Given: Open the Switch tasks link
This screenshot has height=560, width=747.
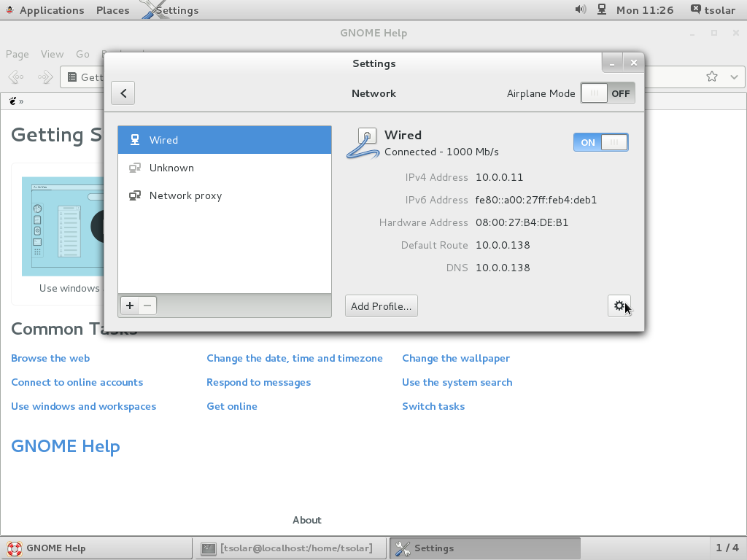Looking at the screenshot, I should point(433,406).
